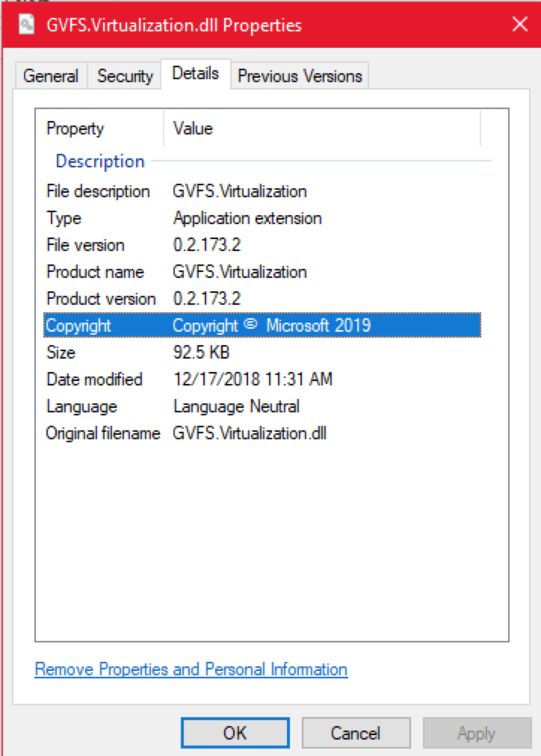Open the Security tab
The height and width of the screenshot is (756, 541).
[x=125, y=75]
